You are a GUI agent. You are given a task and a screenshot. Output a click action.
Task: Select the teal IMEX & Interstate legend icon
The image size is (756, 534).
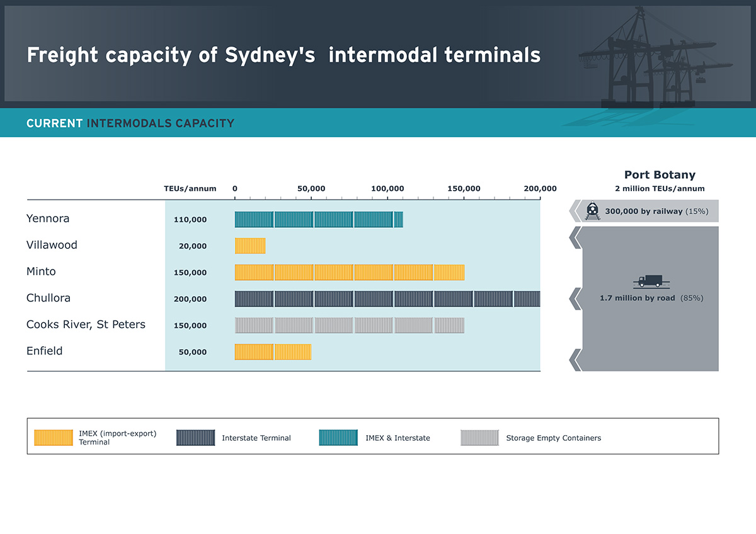(339, 438)
